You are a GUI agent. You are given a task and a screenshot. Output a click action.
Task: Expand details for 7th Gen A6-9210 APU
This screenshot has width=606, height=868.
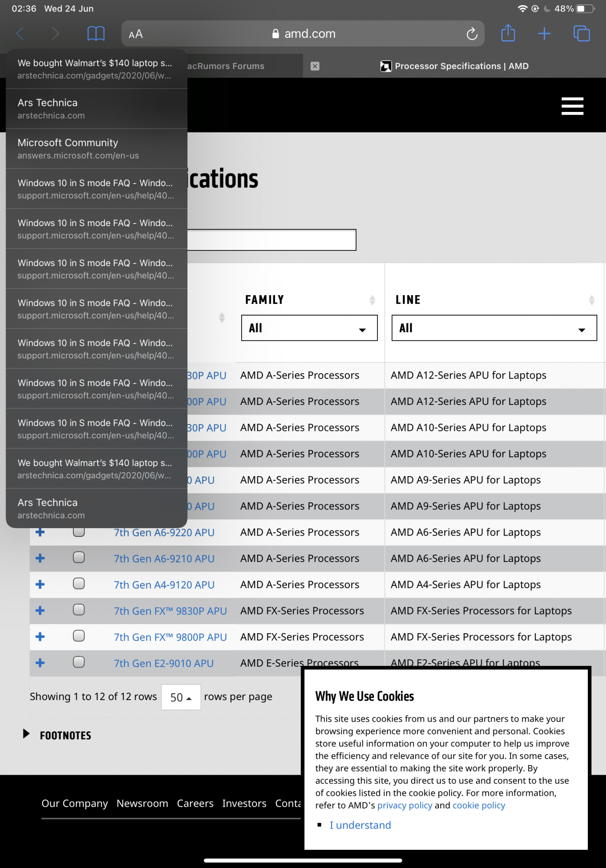[40, 558]
